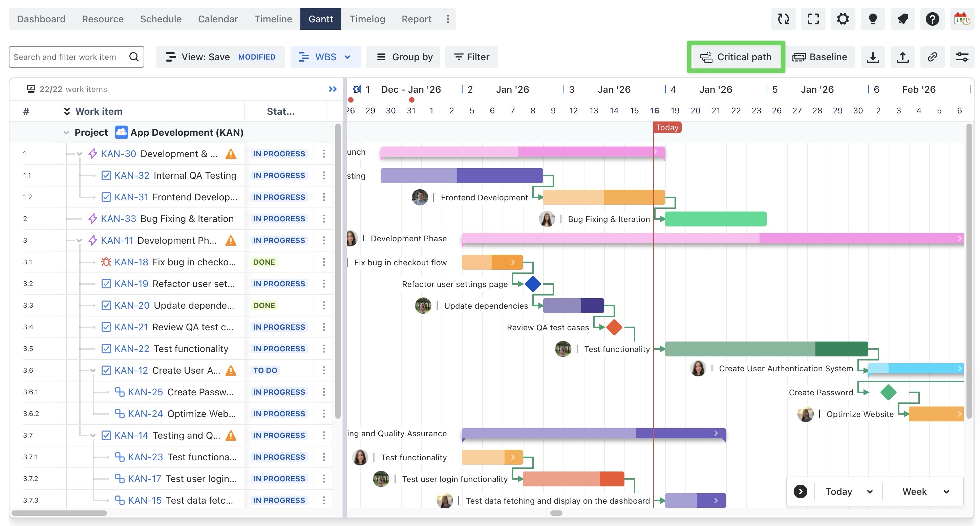Image resolution: width=980 pixels, height=526 pixels.
Task: Open the Report tab
Action: (416, 19)
